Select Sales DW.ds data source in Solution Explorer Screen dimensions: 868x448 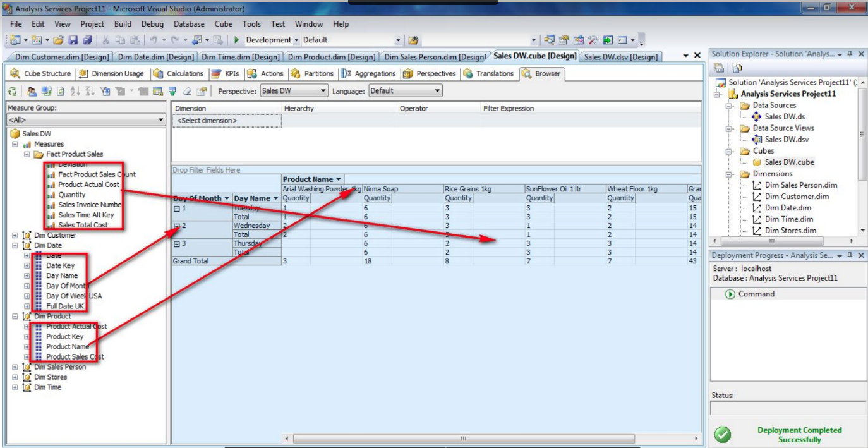click(785, 116)
